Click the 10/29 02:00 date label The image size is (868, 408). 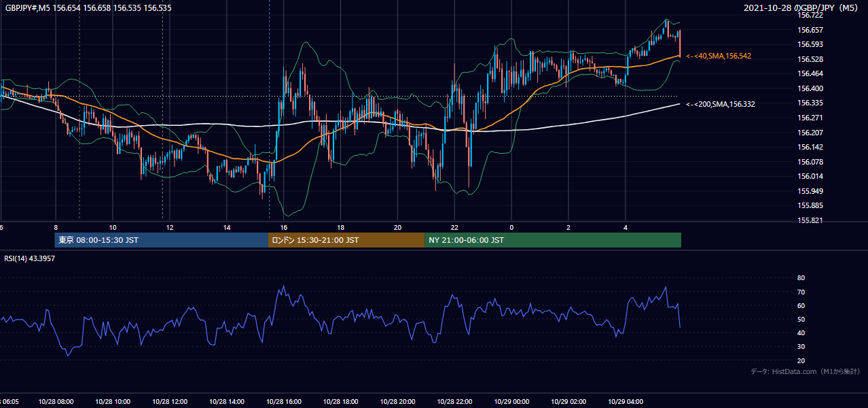point(568,402)
